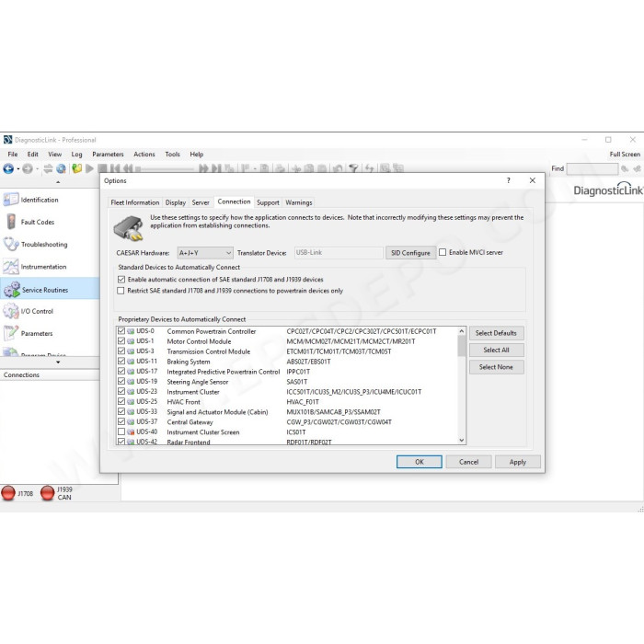Open Instrumentation panel in sidebar
This screenshot has height=644, width=644.
[x=50, y=267]
